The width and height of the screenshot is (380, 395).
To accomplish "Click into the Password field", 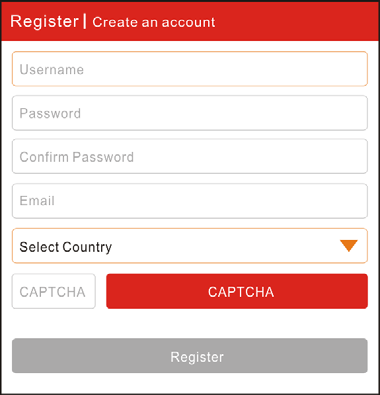I will click(x=190, y=113).
